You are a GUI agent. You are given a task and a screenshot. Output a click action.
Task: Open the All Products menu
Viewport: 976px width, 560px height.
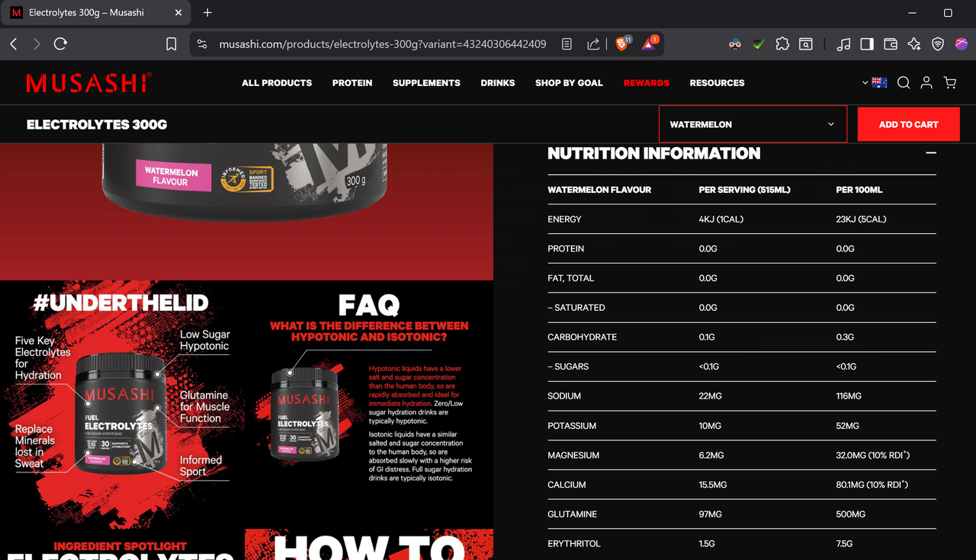[x=277, y=83]
